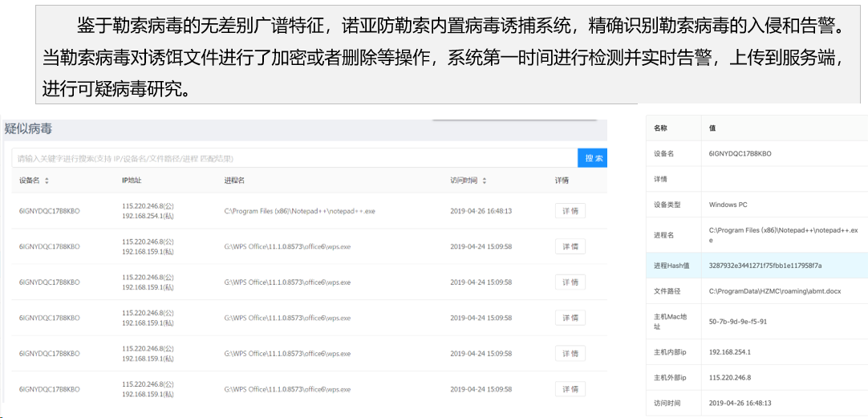Click 设备名 label in detail panel

tap(663, 154)
